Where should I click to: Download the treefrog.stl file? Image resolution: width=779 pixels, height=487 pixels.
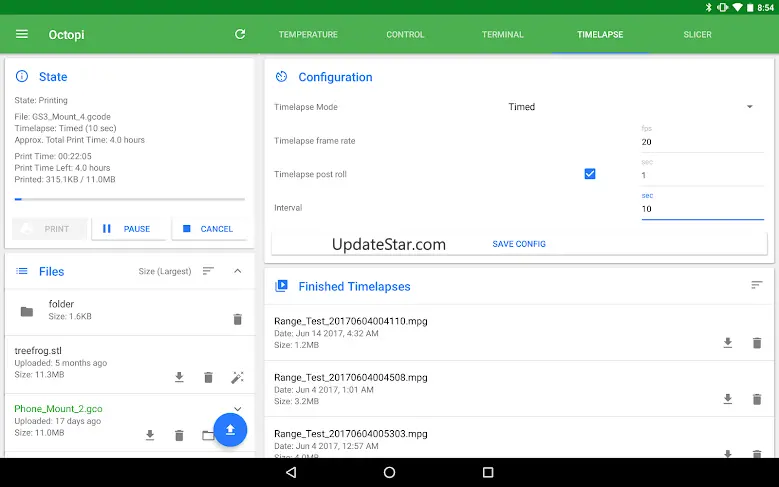click(x=179, y=377)
